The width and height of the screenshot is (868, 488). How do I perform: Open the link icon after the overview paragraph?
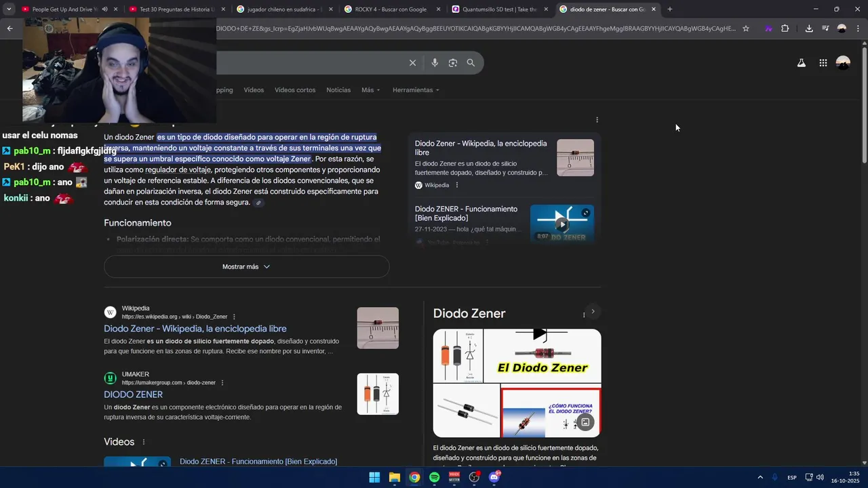(x=258, y=203)
